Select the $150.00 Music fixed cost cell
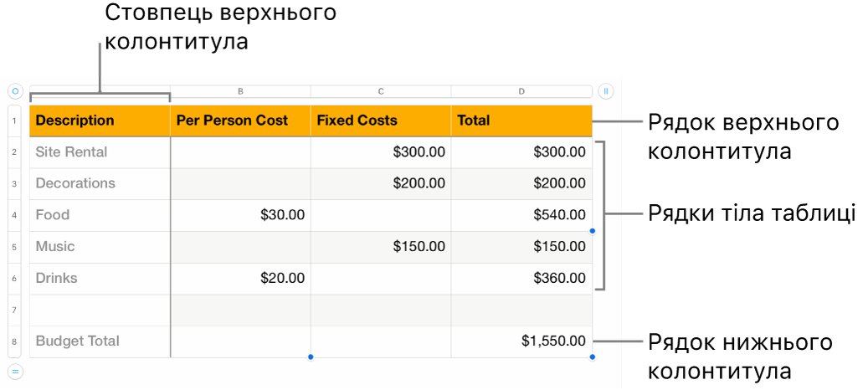The width and height of the screenshot is (868, 390). tap(381, 246)
